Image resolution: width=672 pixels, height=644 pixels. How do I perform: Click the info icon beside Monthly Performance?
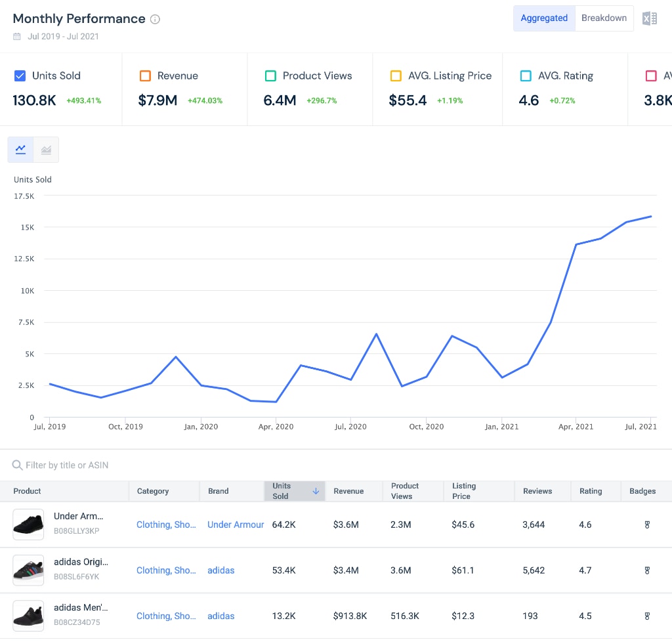tap(155, 19)
